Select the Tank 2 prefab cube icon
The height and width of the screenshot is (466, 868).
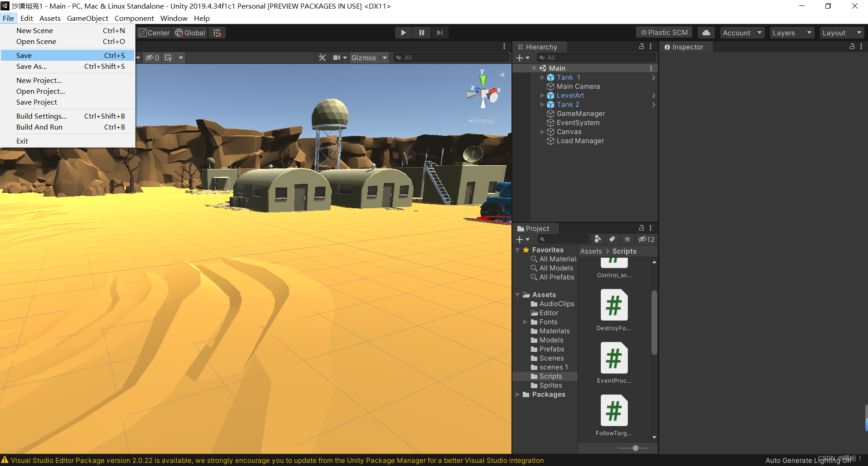[x=550, y=105]
